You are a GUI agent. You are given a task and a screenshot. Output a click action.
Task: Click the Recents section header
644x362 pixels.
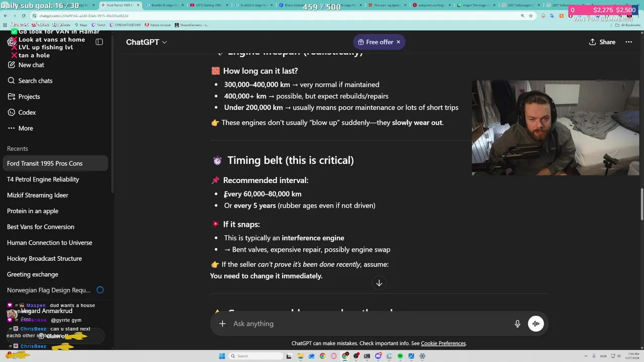click(18, 149)
